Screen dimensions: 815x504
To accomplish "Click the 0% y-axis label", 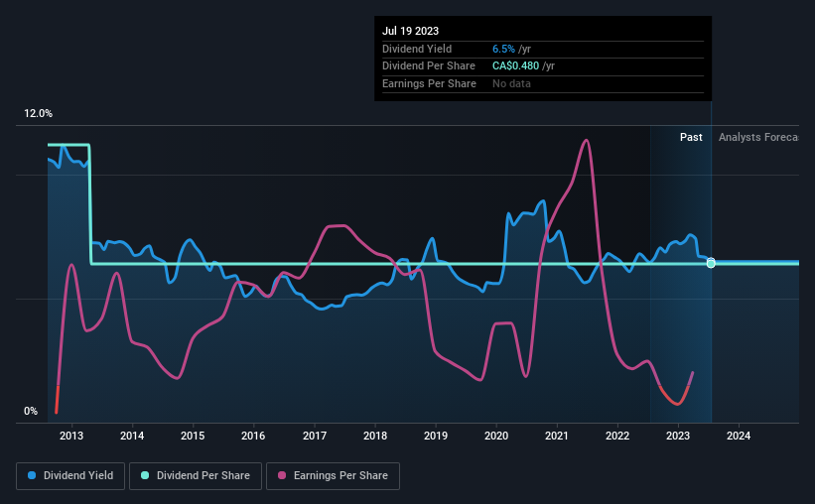I will tap(31, 411).
